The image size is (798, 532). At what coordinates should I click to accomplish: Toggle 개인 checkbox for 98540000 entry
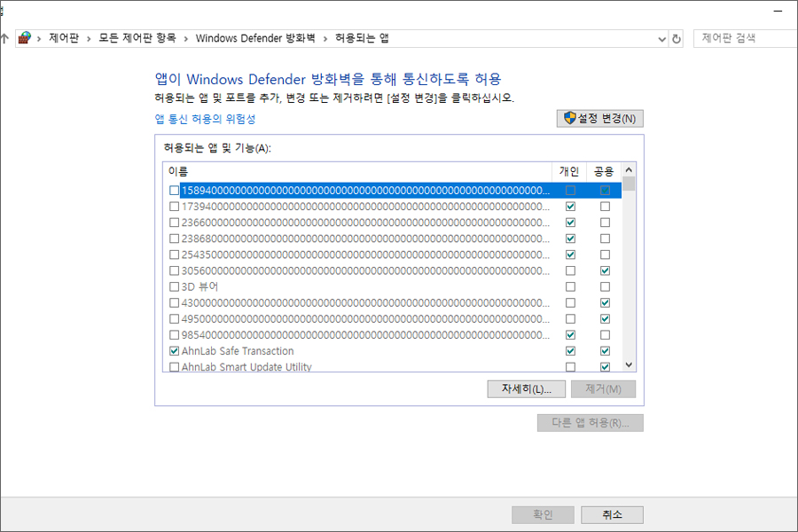[570, 335]
